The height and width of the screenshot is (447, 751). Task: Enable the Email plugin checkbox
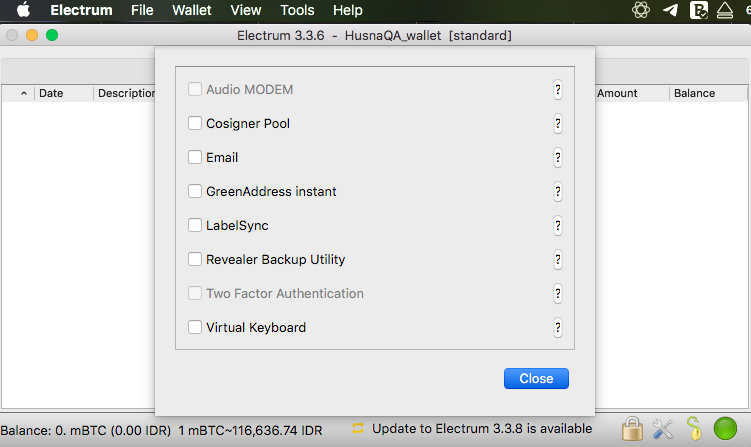[x=194, y=157]
